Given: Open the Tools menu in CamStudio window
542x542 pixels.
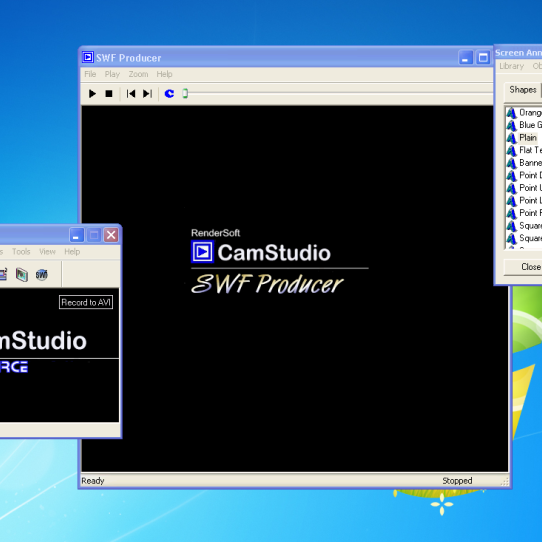Looking at the screenshot, I should pyautogui.click(x=21, y=252).
